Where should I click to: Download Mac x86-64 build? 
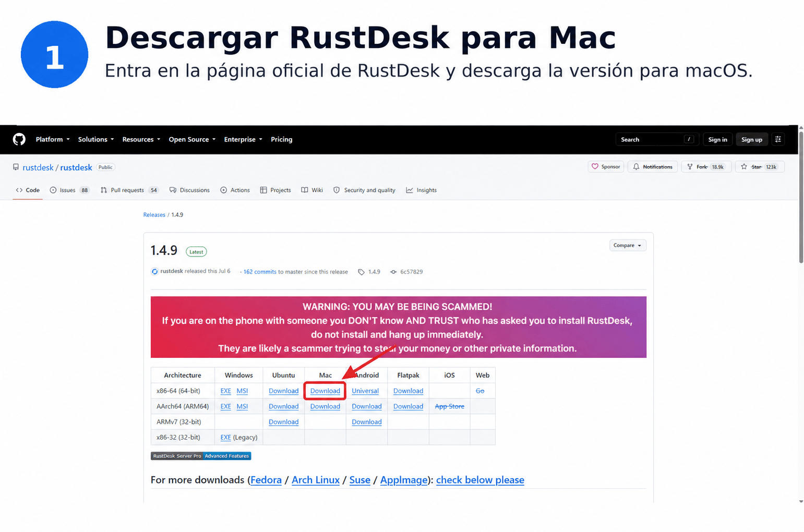coord(325,391)
